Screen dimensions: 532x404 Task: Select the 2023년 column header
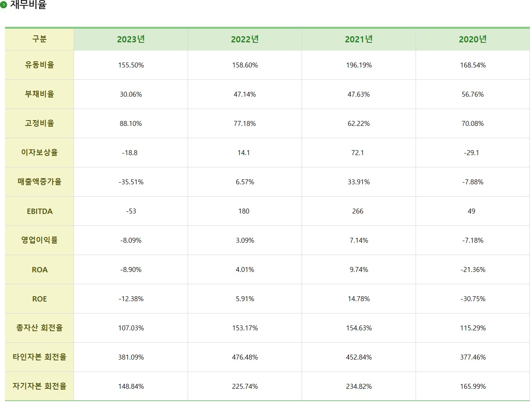pyautogui.click(x=131, y=39)
